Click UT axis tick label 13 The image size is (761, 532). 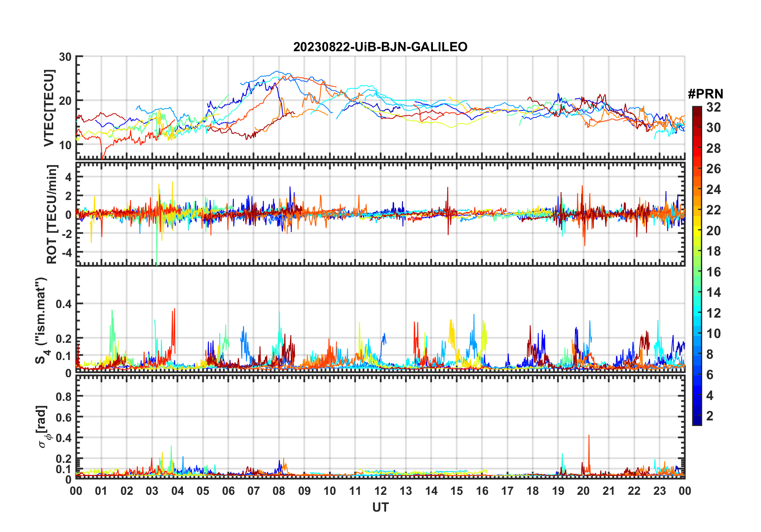pyautogui.click(x=406, y=491)
